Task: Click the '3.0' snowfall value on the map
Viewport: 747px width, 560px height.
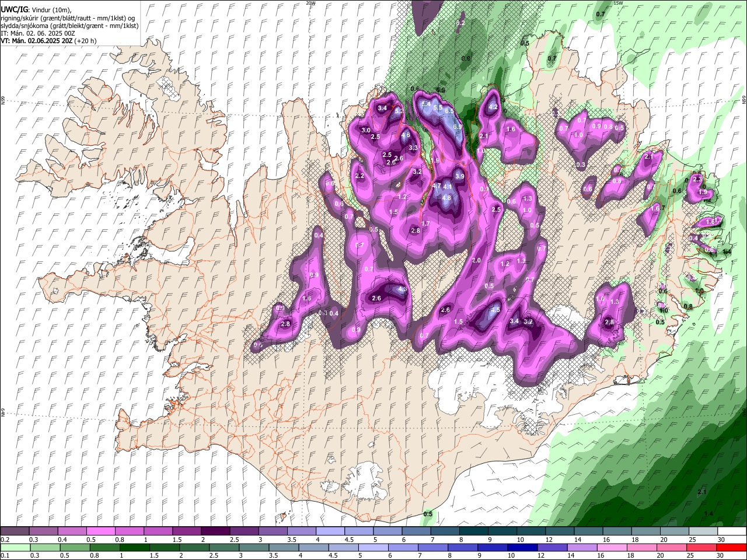Action: tap(366, 129)
